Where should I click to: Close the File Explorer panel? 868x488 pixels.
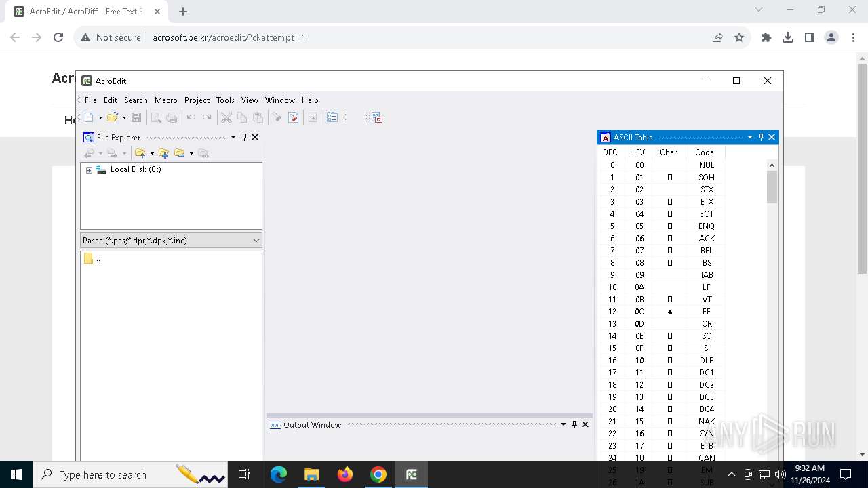point(255,137)
